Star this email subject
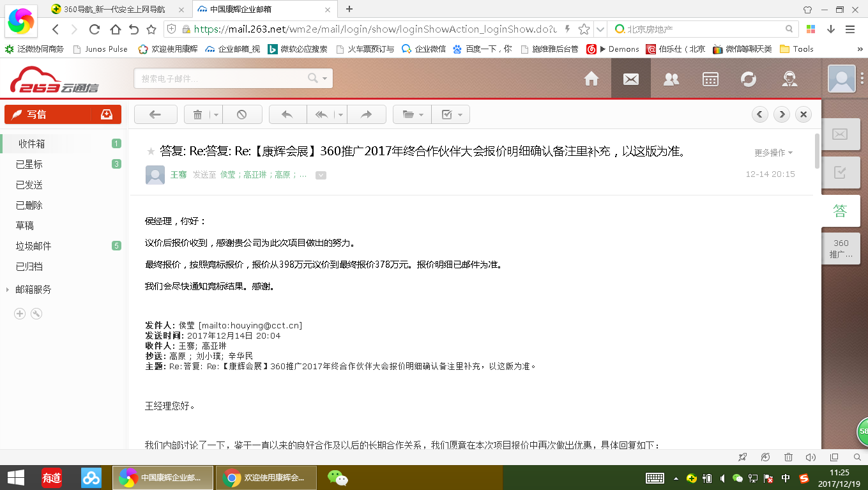 151,151
